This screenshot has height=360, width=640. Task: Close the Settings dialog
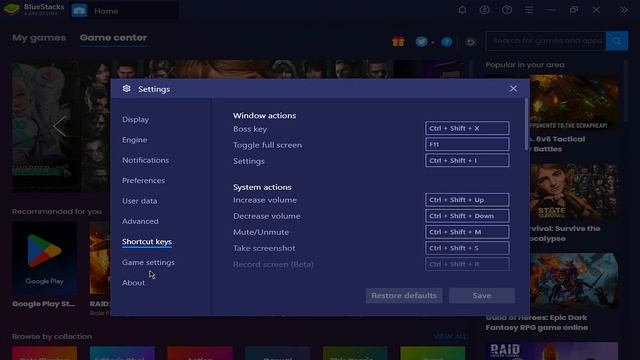pos(513,89)
